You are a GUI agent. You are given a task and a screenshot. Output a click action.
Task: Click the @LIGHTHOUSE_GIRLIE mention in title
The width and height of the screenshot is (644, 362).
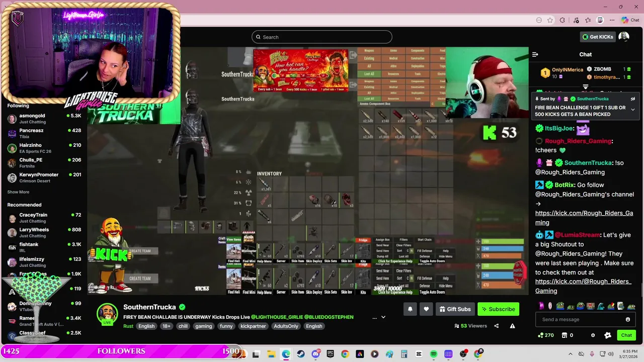coord(277,317)
